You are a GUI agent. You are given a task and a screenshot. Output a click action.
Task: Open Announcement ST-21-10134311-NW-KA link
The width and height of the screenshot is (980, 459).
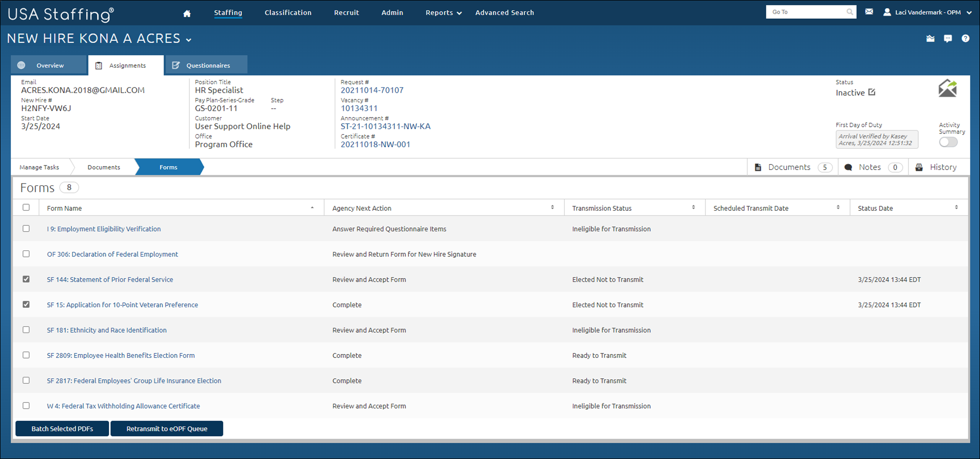pos(386,126)
